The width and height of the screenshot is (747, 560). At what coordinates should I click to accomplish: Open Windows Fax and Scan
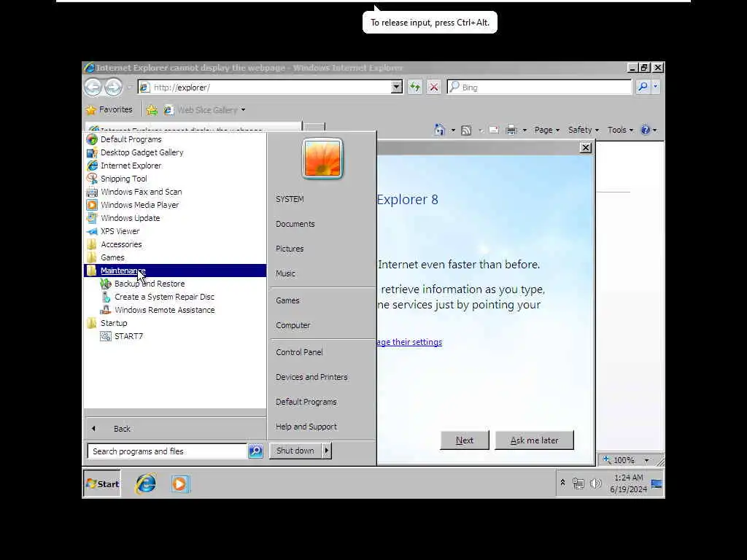[x=141, y=192]
